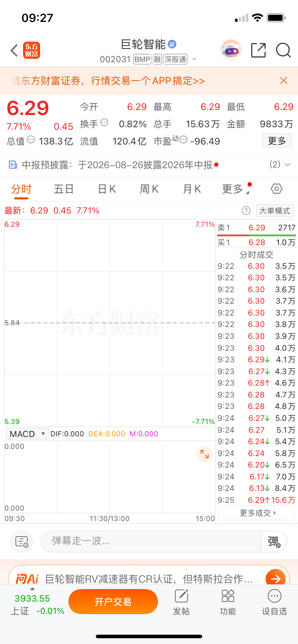The height and width of the screenshot is (644, 298).
Task: Open the 东方财富证券 promo banner link
Action: tap(108, 80)
